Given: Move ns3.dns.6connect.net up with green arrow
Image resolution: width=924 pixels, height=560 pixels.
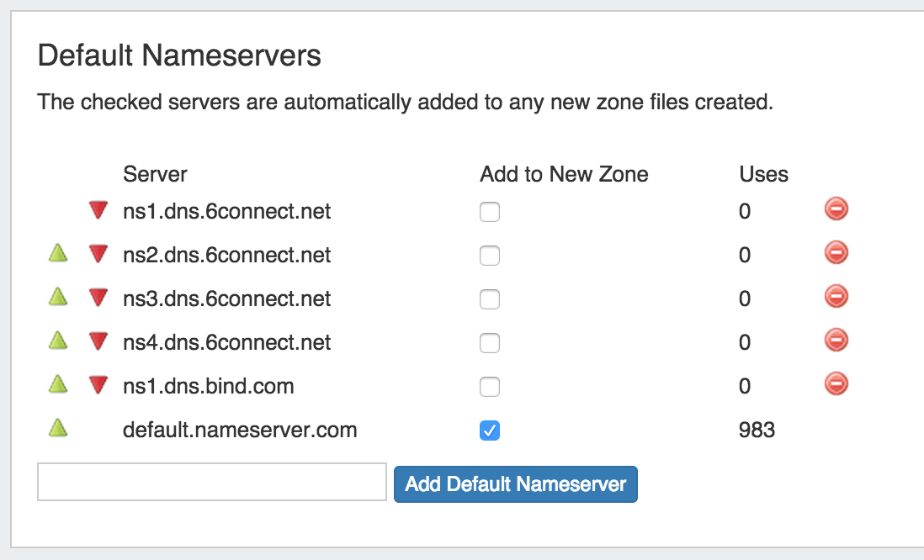Looking at the screenshot, I should coord(57,298).
